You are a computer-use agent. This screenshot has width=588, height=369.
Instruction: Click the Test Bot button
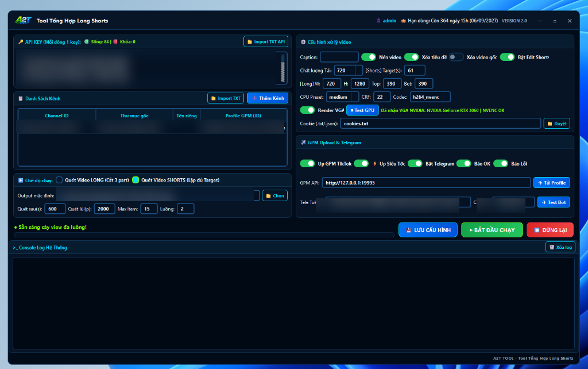(x=554, y=202)
